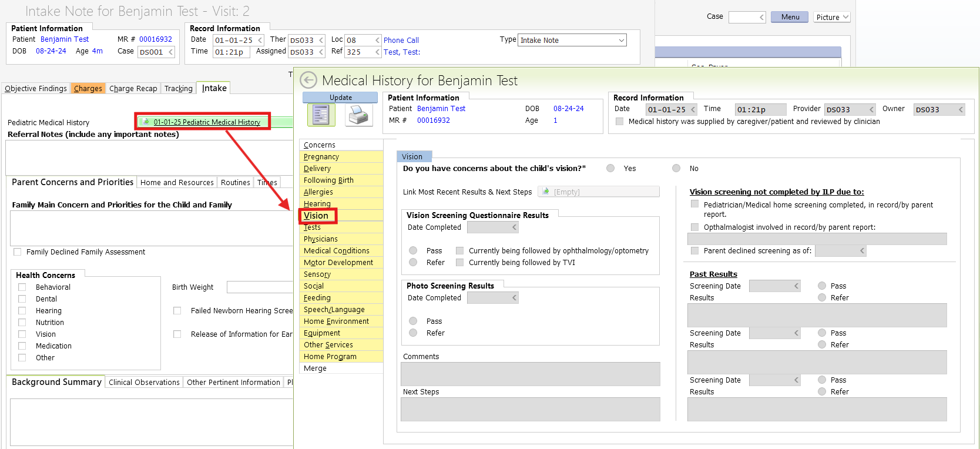Click the lookup arrow on the Provider field
The image size is (980, 449).
click(871, 109)
